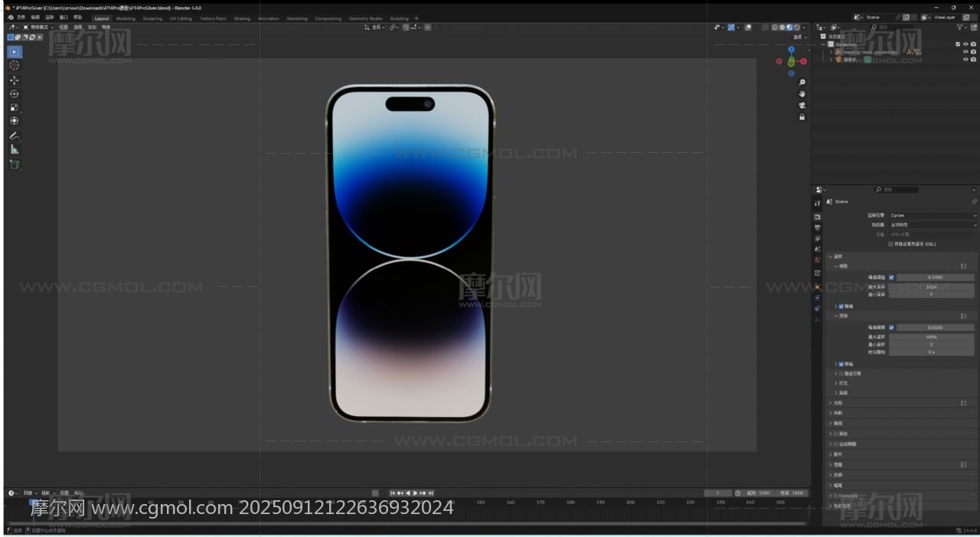The height and width of the screenshot is (537, 980).
Task: Select the 3D Cursor tool
Action: click(x=15, y=66)
